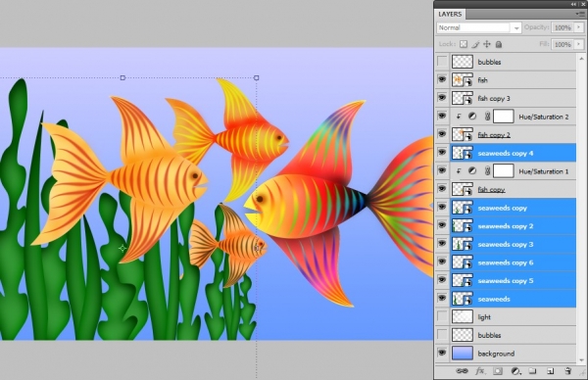Select the 'light' layer name

[x=484, y=317]
